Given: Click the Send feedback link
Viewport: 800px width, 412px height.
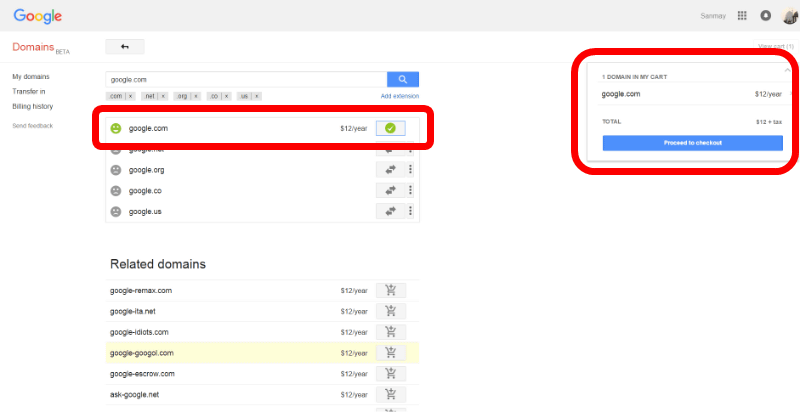Looking at the screenshot, I should [x=33, y=125].
